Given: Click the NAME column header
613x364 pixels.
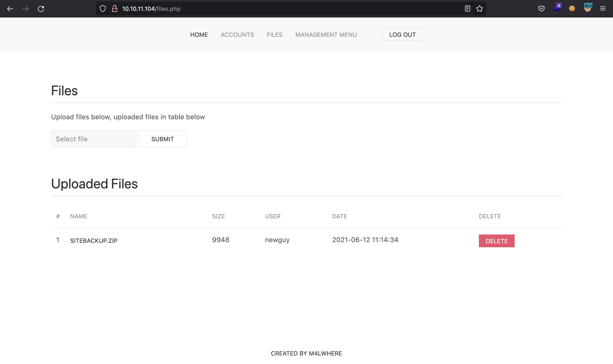Looking at the screenshot, I should 79,216.
